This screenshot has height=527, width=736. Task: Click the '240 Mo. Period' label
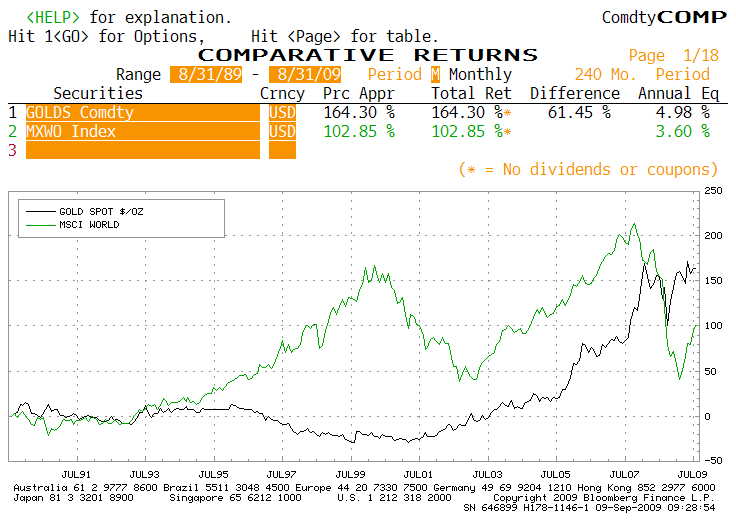(x=642, y=74)
